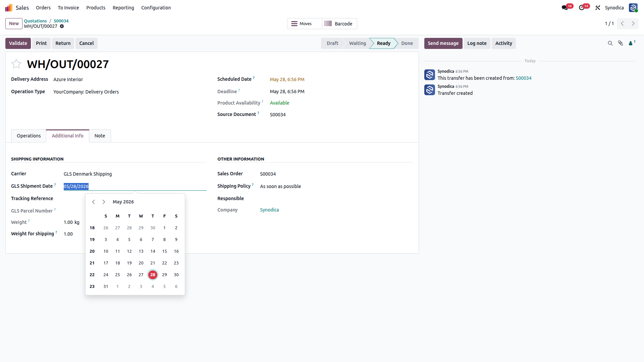Switch to the Operations tab
The width and height of the screenshot is (644, 362).
click(x=29, y=136)
